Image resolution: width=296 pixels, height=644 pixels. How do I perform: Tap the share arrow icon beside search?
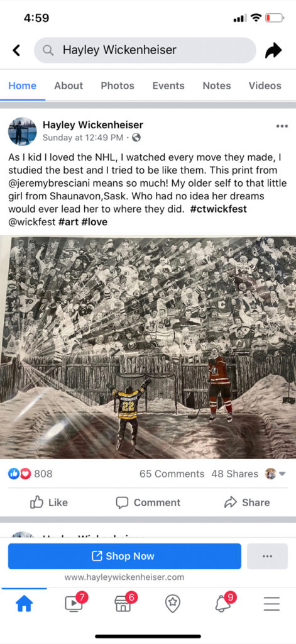273,50
